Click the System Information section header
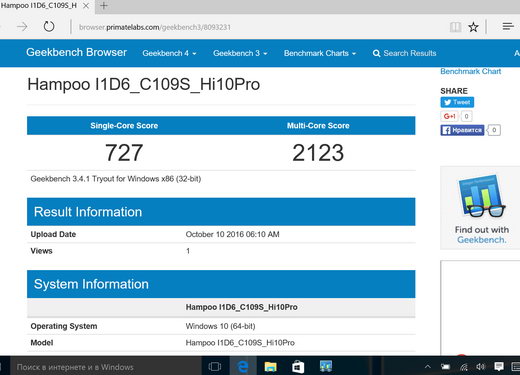The height and width of the screenshot is (375, 520). [221, 284]
